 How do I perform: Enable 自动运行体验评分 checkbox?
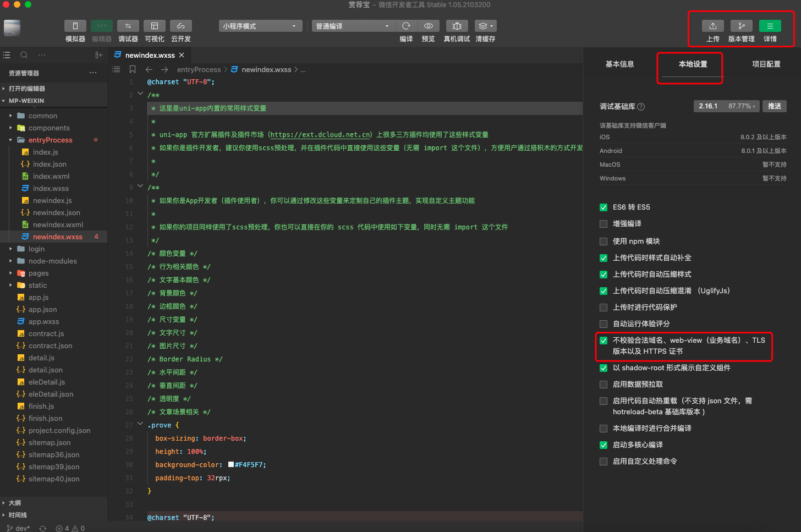(x=604, y=324)
